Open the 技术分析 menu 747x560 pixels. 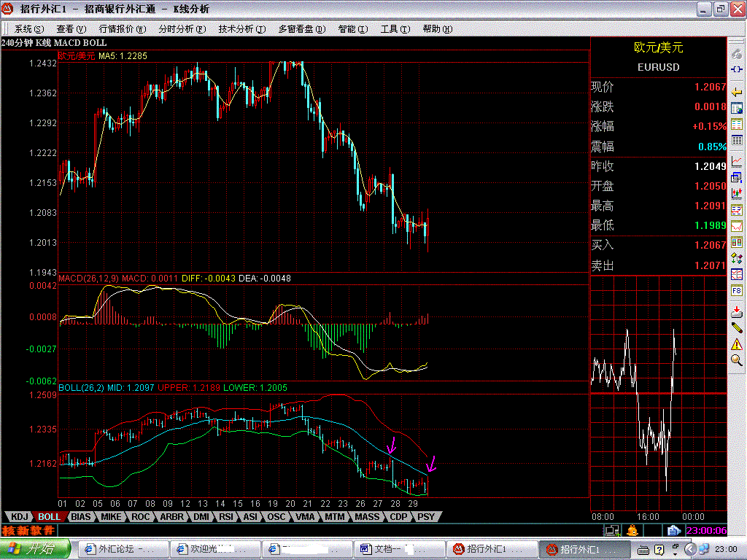pyautogui.click(x=239, y=29)
